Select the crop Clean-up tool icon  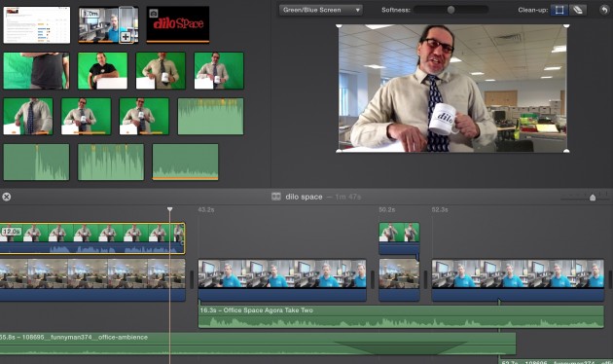(559, 10)
